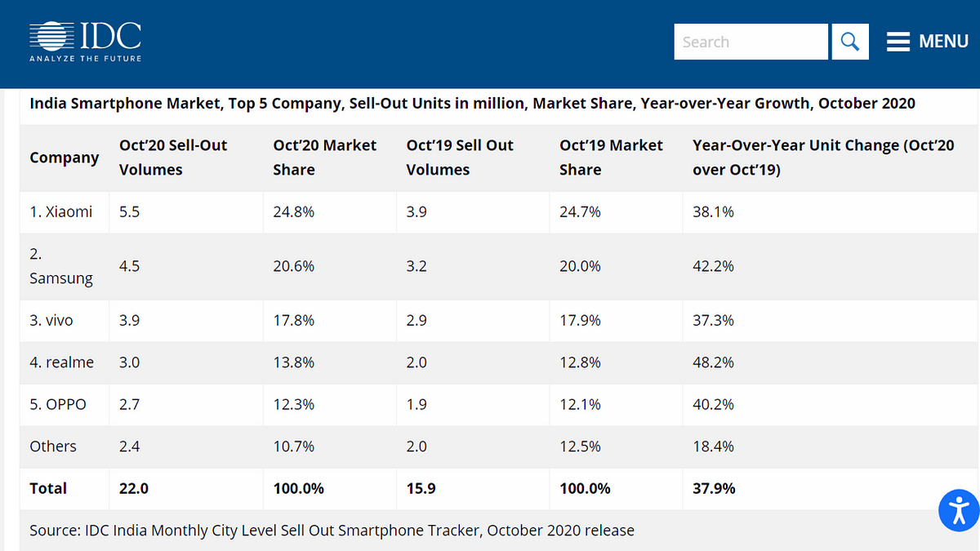980x551 pixels.
Task: Click the 'Oct'20 Market Share' column header
Action: 325,158
